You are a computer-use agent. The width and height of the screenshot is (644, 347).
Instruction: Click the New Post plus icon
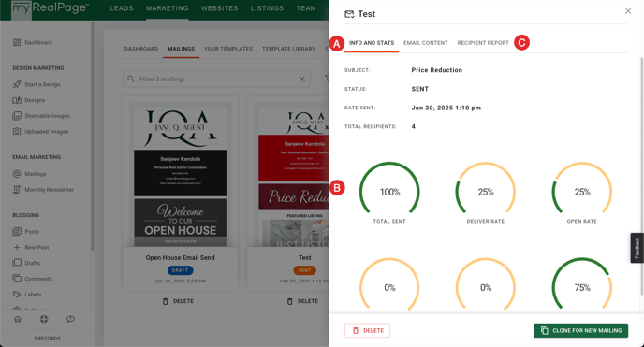pos(17,247)
